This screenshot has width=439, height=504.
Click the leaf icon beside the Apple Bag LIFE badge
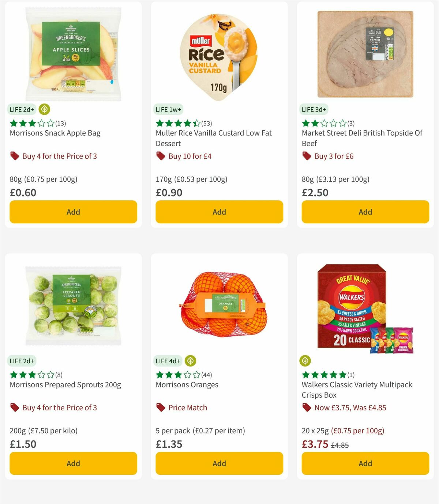pos(44,109)
